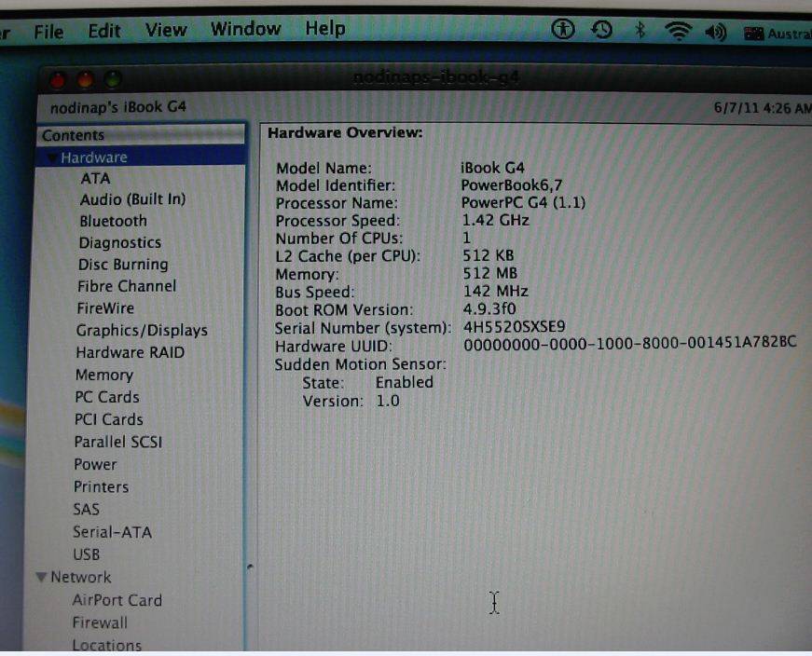812x656 pixels.
Task: Click the volume speaker icon
Action: pyautogui.click(x=716, y=33)
